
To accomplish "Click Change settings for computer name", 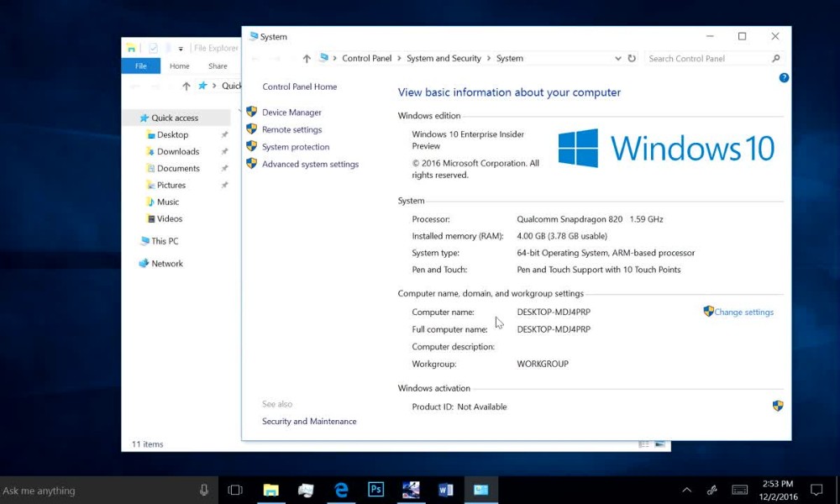I will click(743, 312).
